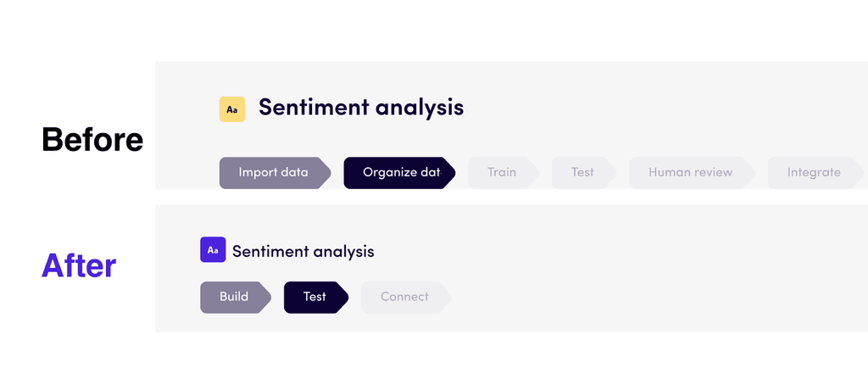868x390 pixels.
Task: Click empty area right of large Sentiment analysis title
Action: 661,108
